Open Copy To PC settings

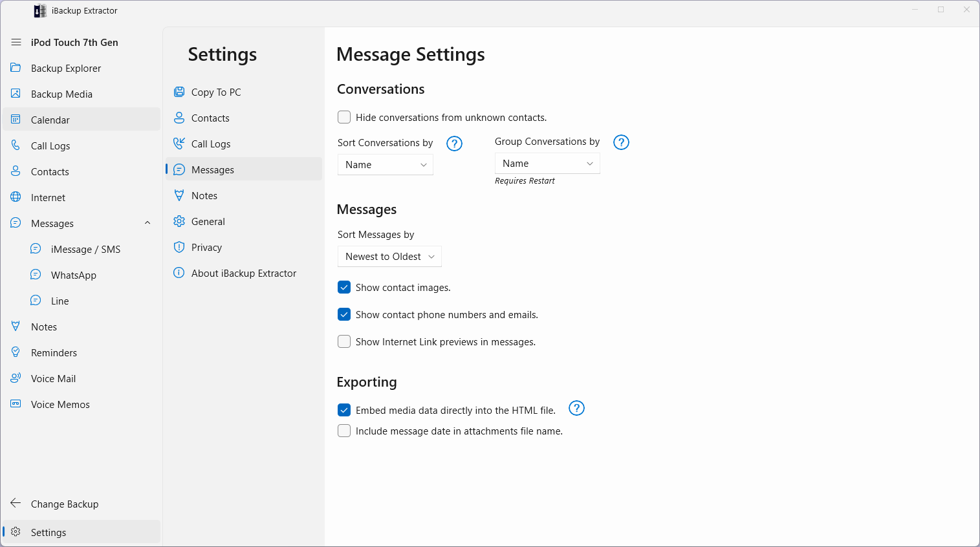(x=215, y=92)
